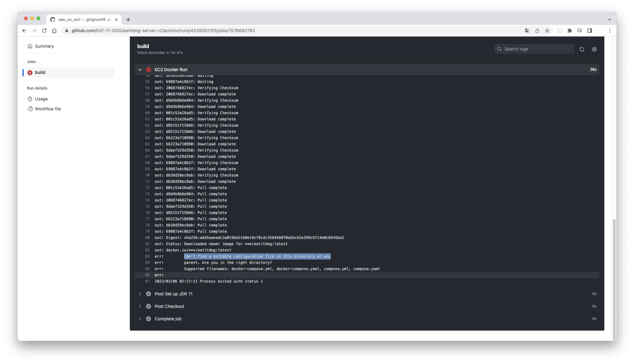Open a new browser tab

click(x=128, y=19)
